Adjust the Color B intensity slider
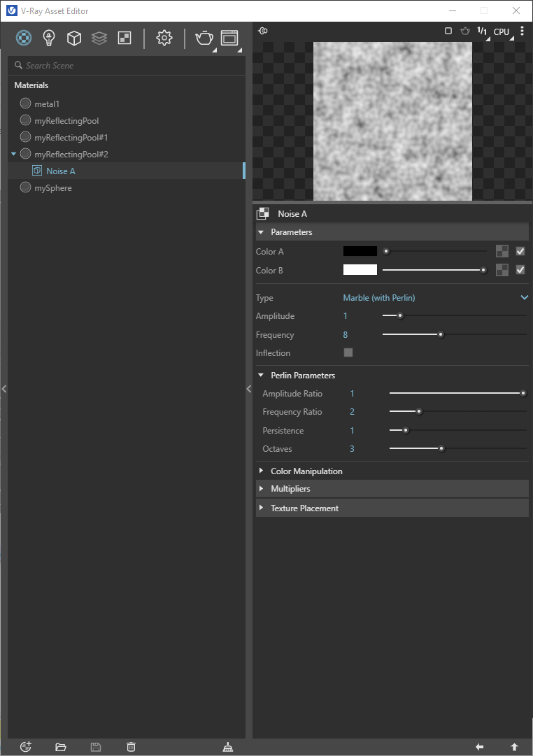Image resolution: width=533 pixels, height=756 pixels. point(434,270)
